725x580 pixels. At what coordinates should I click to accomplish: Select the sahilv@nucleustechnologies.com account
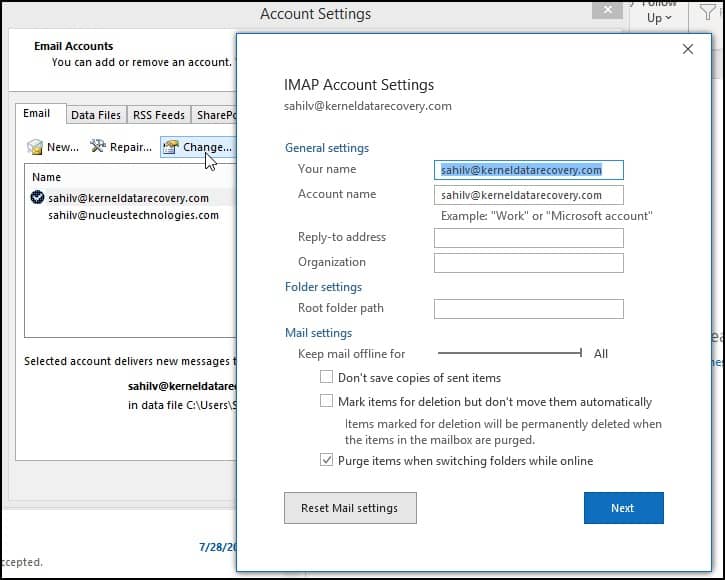(x=133, y=215)
